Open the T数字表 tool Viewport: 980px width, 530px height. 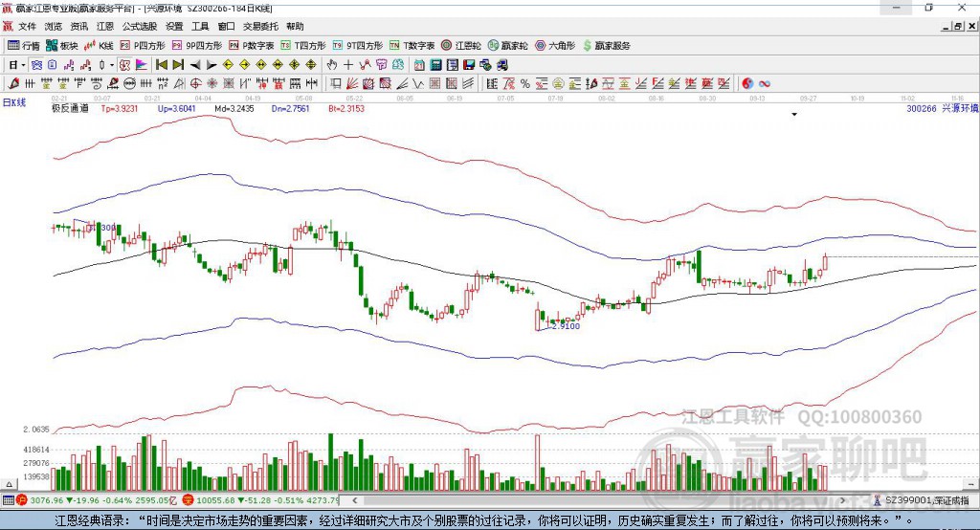pos(412,46)
